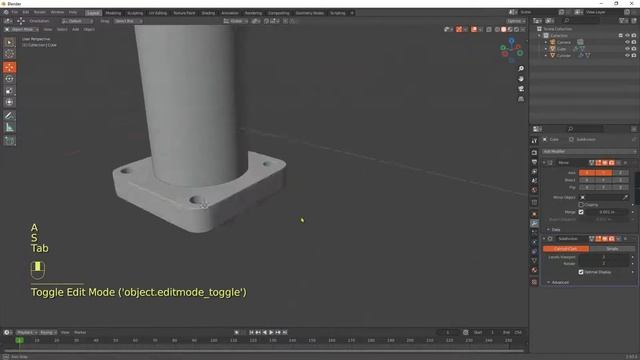
Task: Toggle Mirror Axis Z button
Action: coord(620,173)
